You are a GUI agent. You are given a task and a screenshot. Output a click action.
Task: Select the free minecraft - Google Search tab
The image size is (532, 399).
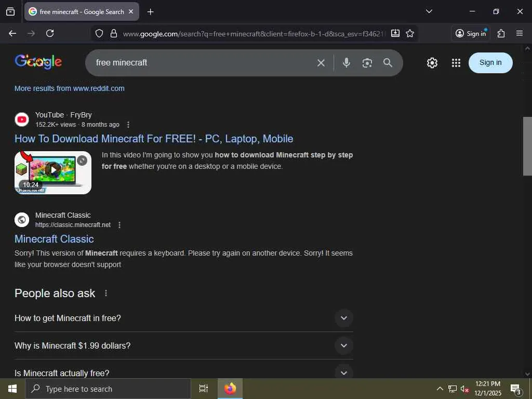[82, 11]
